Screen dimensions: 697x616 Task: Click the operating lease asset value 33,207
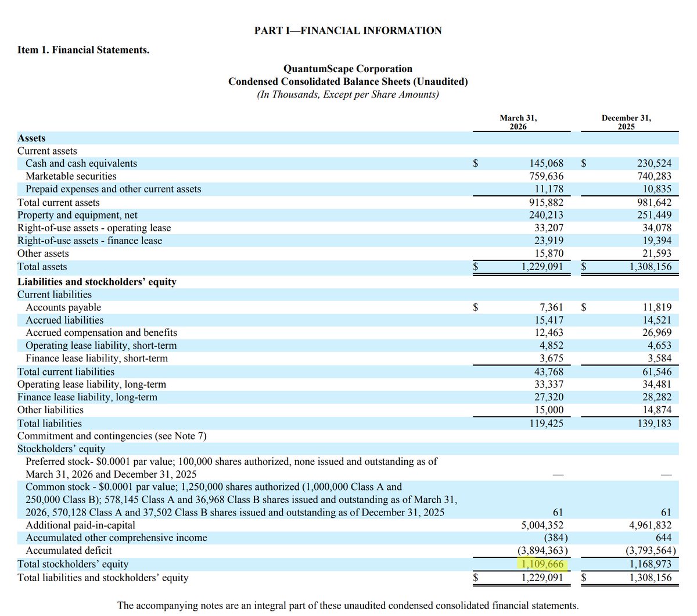(x=548, y=228)
